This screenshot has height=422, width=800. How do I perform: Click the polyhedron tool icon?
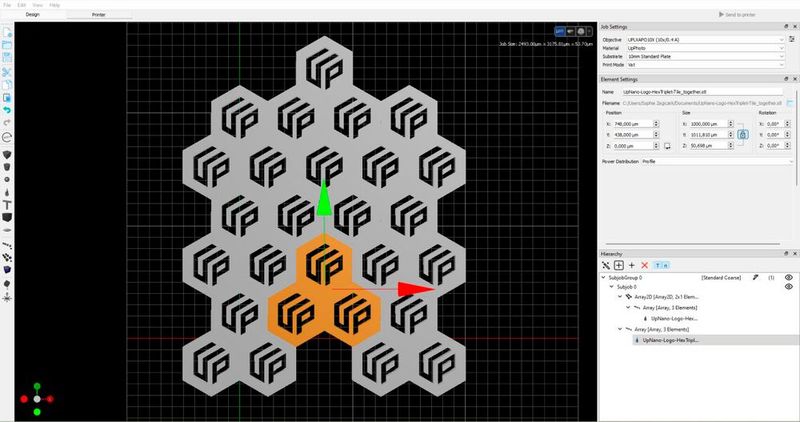7,284
